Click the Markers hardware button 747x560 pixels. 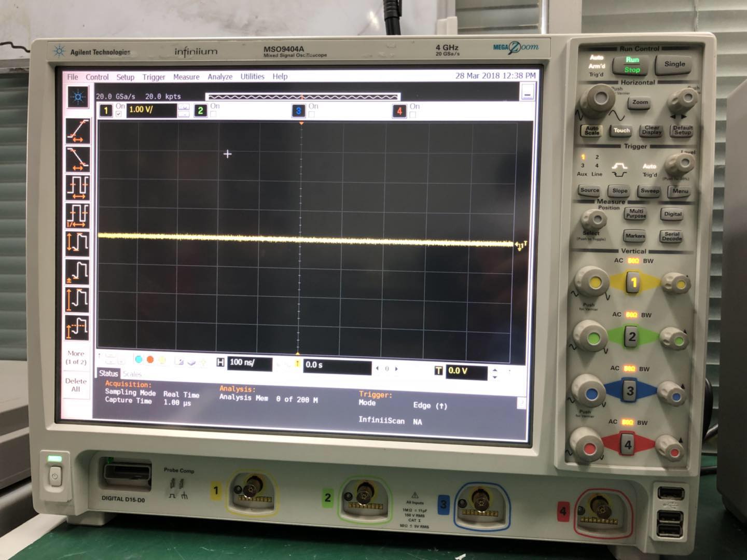point(635,236)
